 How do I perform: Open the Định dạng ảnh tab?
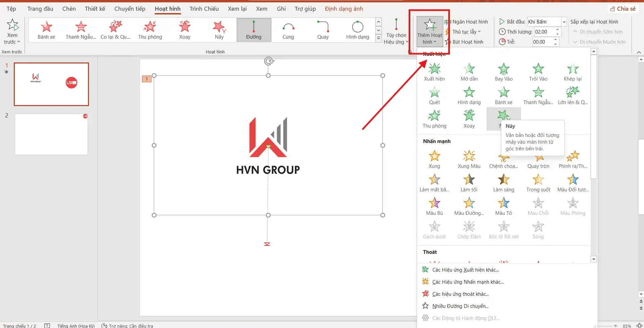(x=344, y=9)
